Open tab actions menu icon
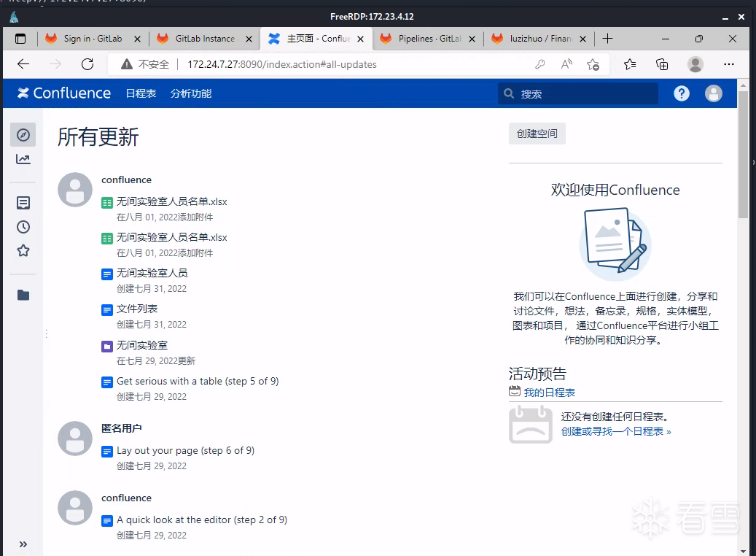The image size is (756, 556). point(20,39)
